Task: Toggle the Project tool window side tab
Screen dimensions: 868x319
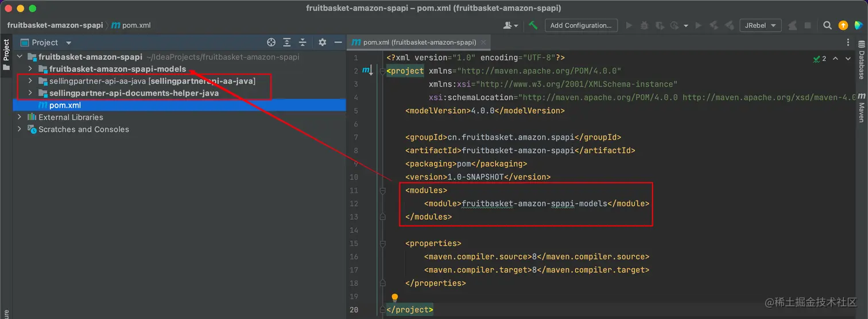Action: pos(6,55)
